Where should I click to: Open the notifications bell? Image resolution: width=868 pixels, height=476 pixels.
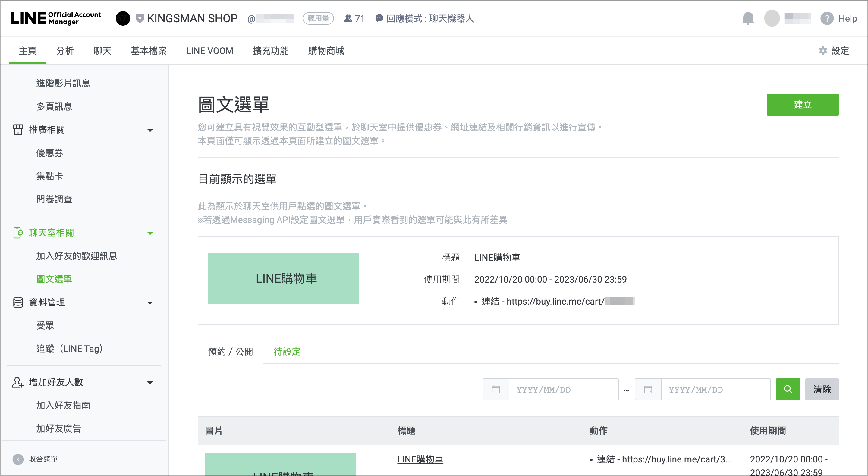[748, 18]
